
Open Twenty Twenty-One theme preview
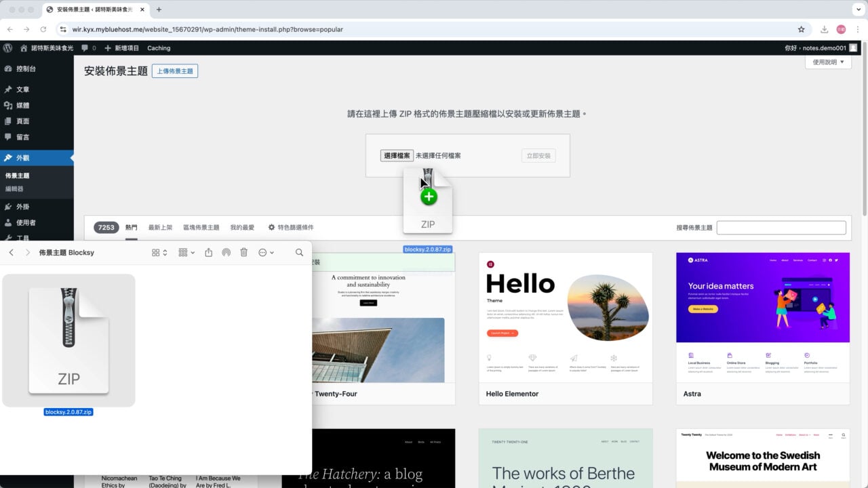(x=566, y=458)
